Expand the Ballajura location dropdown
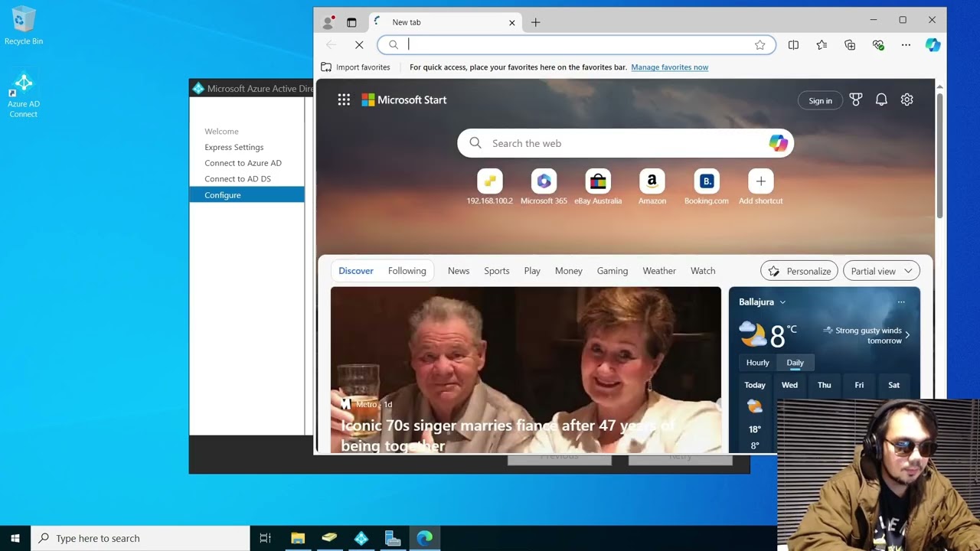This screenshot has width=980, height=551. point(763,302)
